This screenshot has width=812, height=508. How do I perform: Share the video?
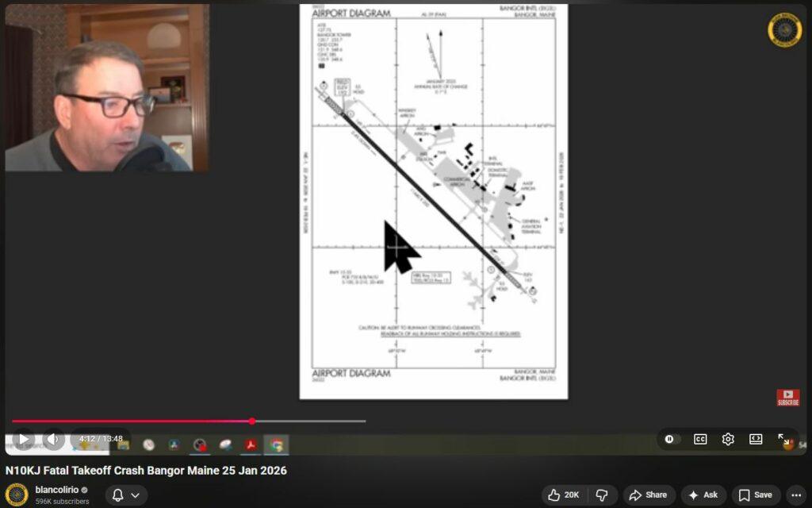coord(648,495)
